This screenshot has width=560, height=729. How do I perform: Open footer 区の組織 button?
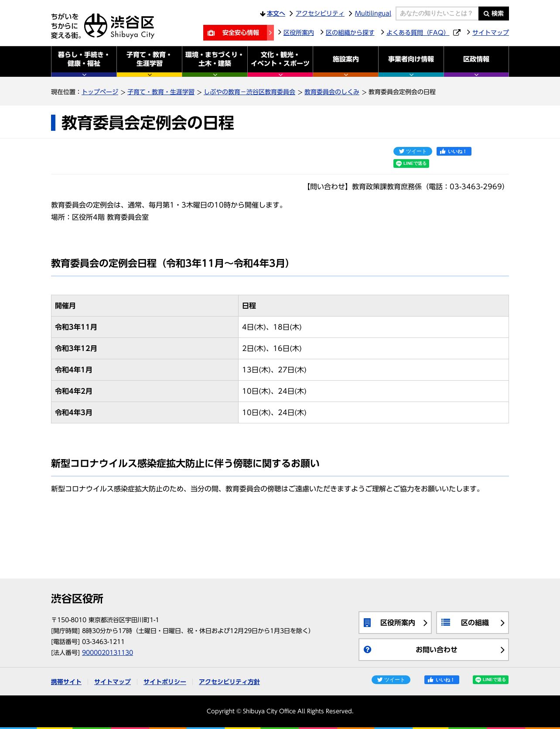point(472,623)
